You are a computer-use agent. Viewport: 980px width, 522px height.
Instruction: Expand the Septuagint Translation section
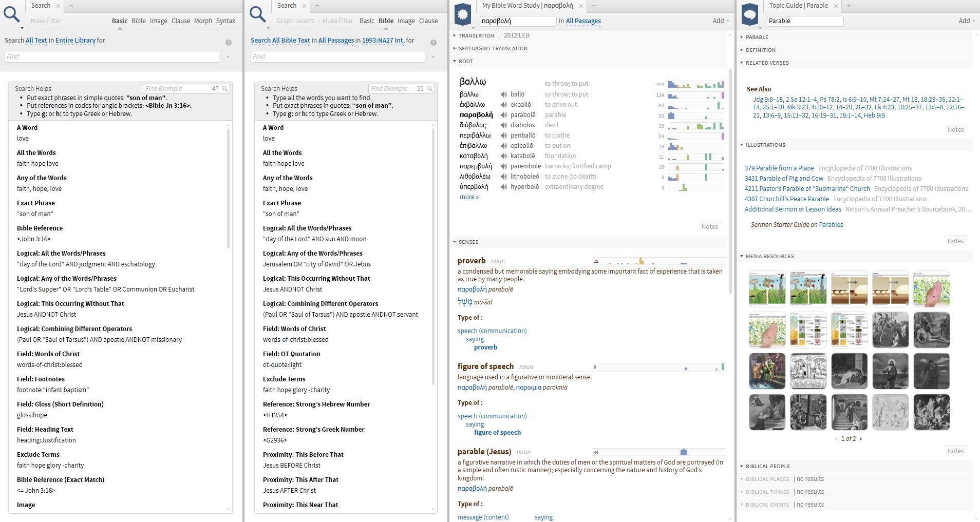tap(455, 48)
